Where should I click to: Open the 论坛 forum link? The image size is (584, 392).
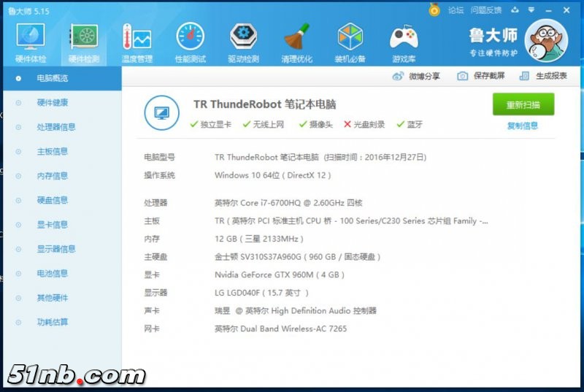coord(456,10)
